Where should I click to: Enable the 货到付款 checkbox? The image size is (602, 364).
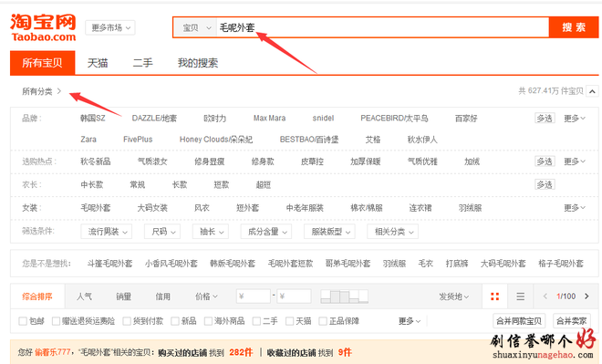[127, 321]
